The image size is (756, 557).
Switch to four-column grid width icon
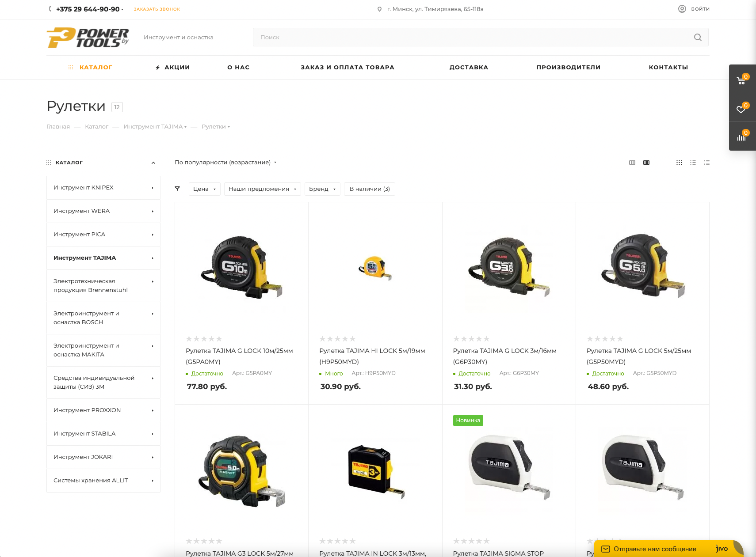coord(646,163)
